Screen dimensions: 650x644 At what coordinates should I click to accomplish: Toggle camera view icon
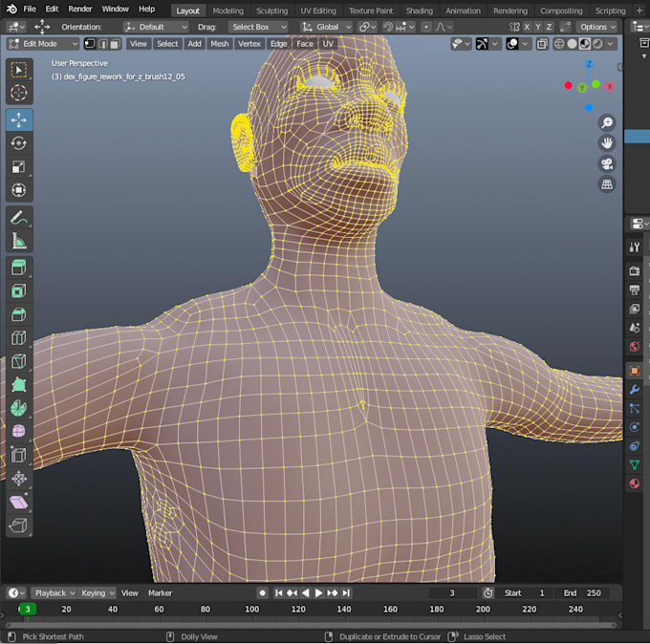click(x=607, y=164)
